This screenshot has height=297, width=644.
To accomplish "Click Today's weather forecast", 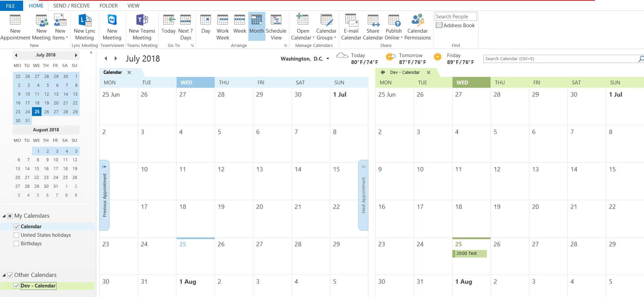I will coord(357,59).
